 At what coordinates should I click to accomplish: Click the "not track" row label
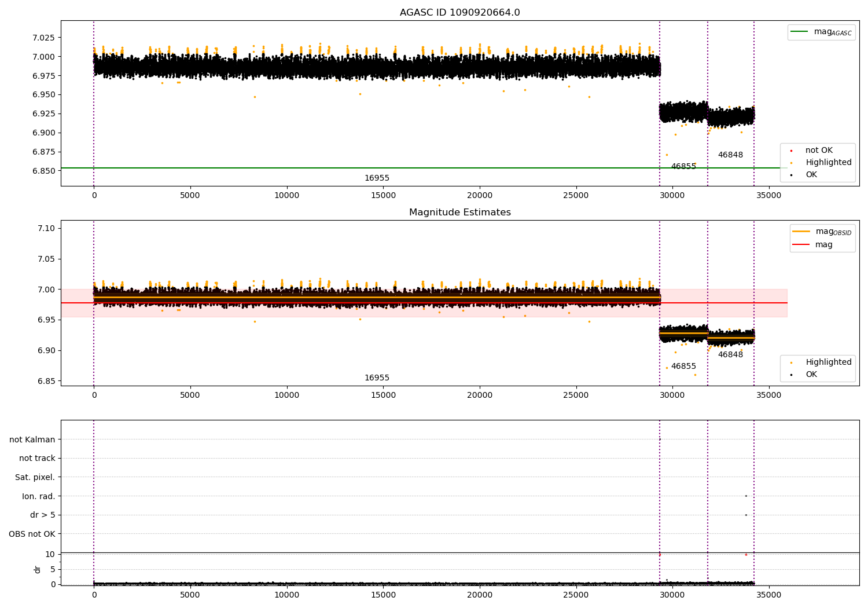[37, 459]
